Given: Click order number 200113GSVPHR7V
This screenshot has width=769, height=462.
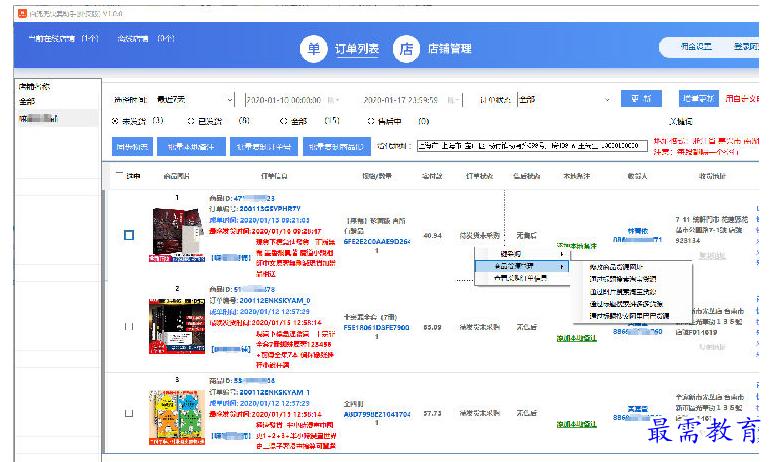Looking at the screenshot, I should [x=270, y=208].
